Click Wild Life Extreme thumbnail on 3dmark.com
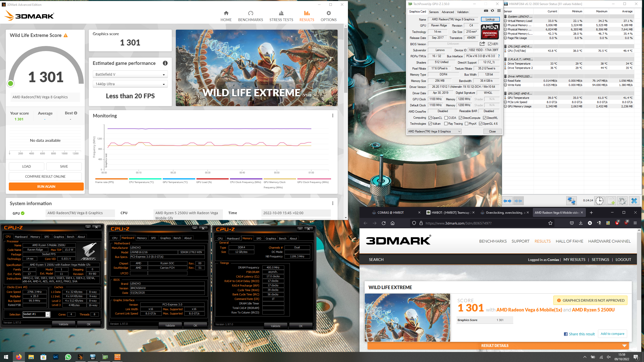The width and height of the screenshot is (644, 362). [407, 318]
